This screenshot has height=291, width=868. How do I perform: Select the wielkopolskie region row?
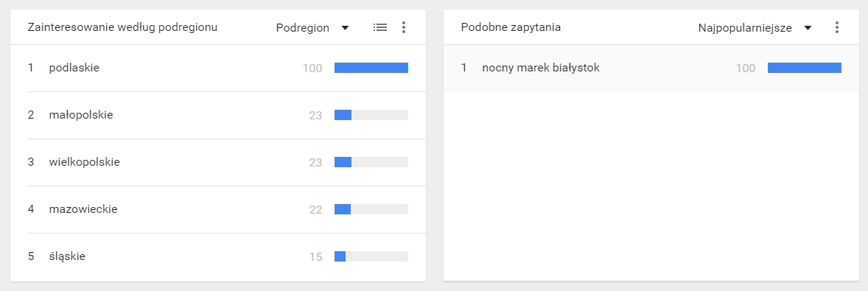(x=218, y=162)
